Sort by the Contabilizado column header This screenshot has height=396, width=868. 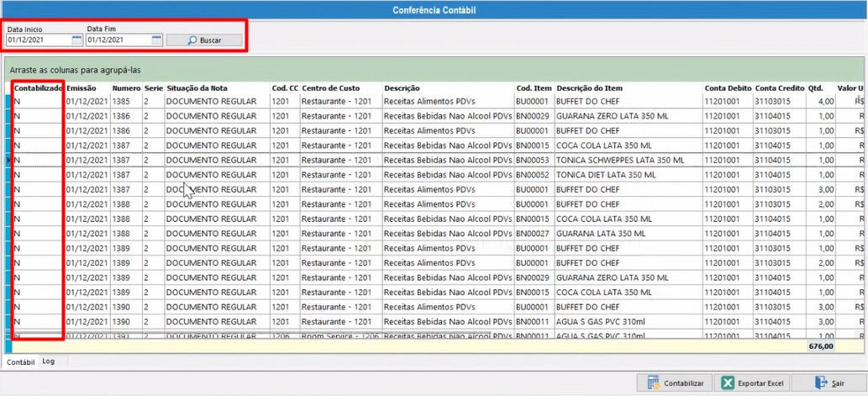click(38, 88)
